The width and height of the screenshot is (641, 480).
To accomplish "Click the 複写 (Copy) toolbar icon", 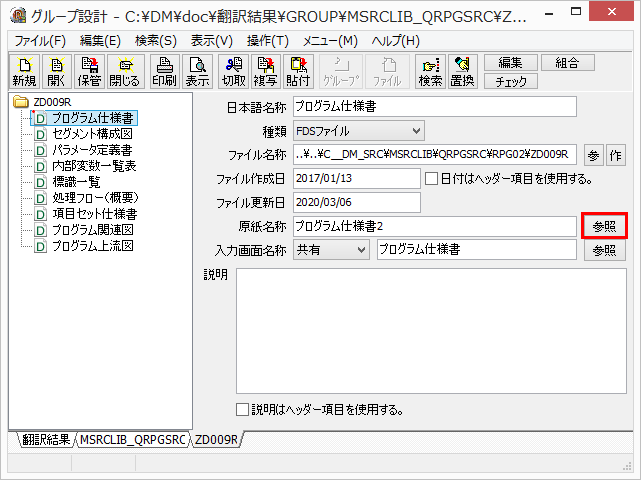I will coord(266,72).
